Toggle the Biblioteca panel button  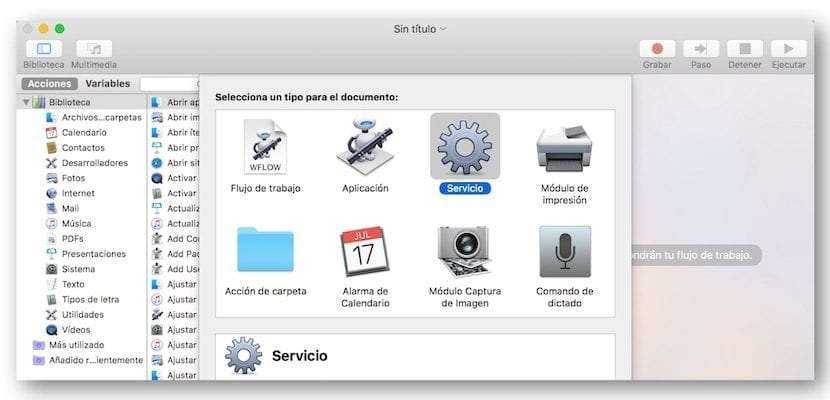(x=44, y=48)
